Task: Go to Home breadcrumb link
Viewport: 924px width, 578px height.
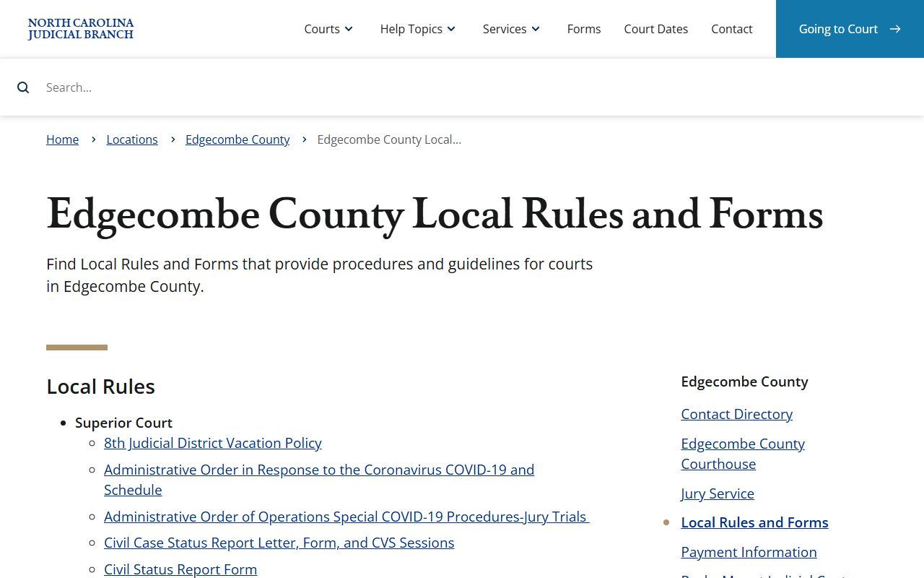Action: (63, 139)
